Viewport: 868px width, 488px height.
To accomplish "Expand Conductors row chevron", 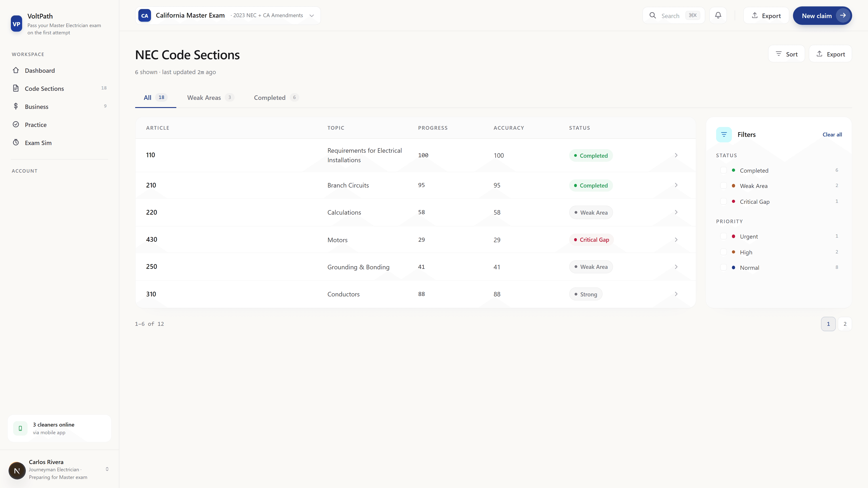I will click(676, 294).
